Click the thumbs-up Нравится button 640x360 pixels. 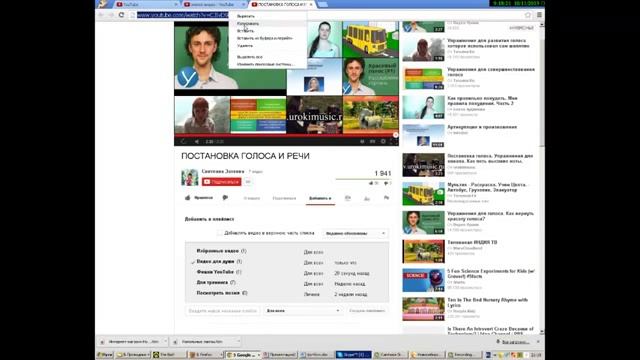[x=199, y=198]
